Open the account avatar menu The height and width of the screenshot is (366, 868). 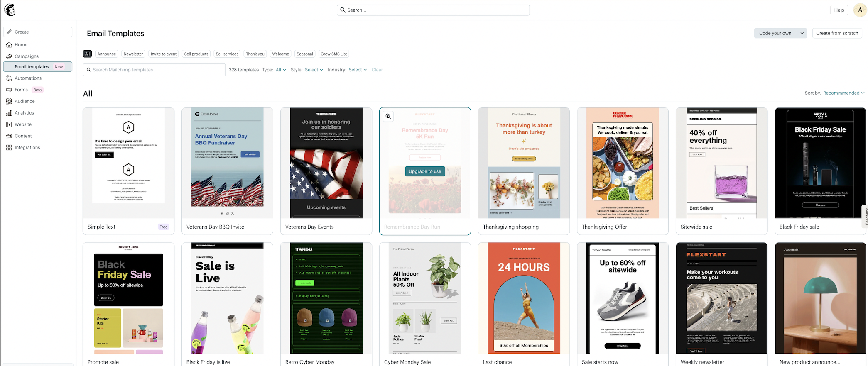click(860, 10)
